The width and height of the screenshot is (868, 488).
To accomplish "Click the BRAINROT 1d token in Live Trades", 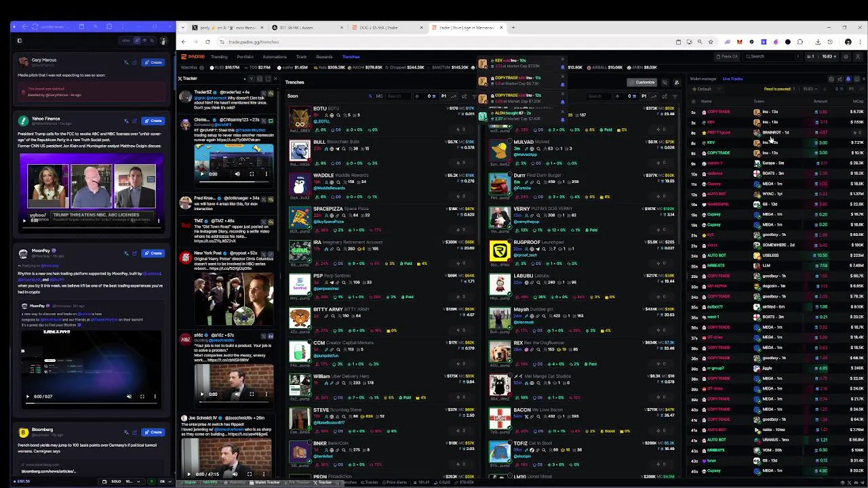I will 776,132.
